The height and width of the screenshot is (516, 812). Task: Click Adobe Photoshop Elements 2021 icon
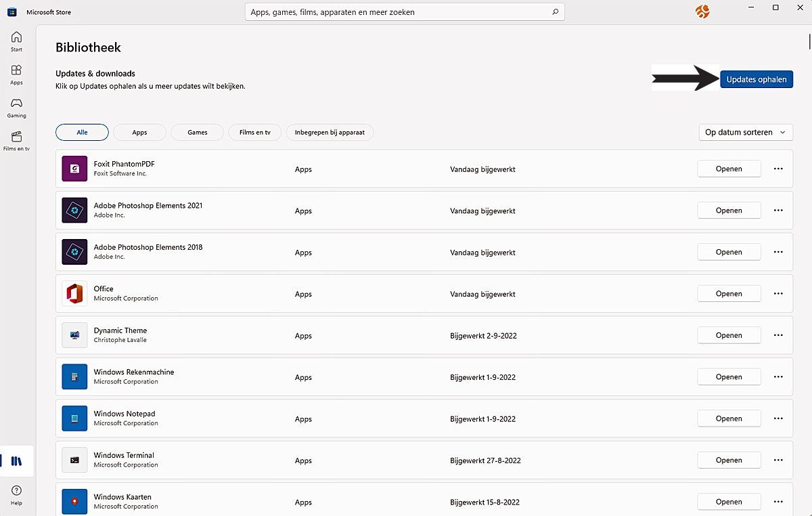74,211
